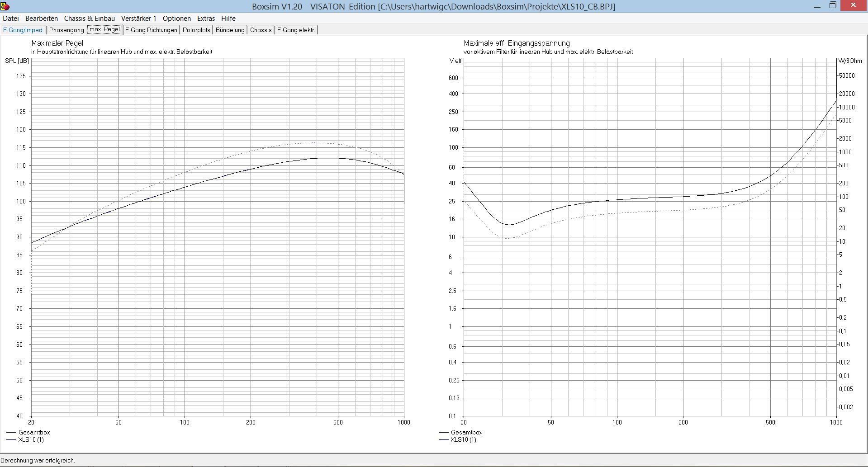Open the Chassis & Einbau menu
868x467 pixels.
click(x=90, y=19)
